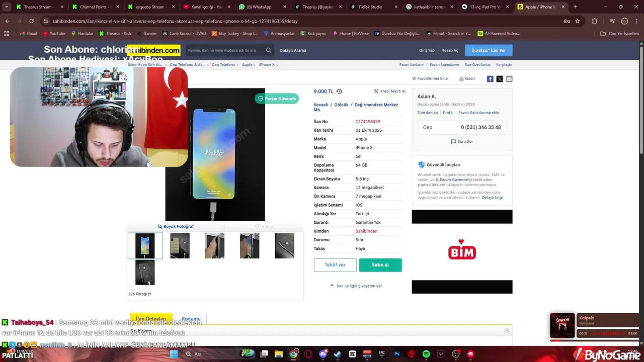Open File Explorer from taskbar
The width and height of the screenshot is (644, 362).
[x=279, y=354]
